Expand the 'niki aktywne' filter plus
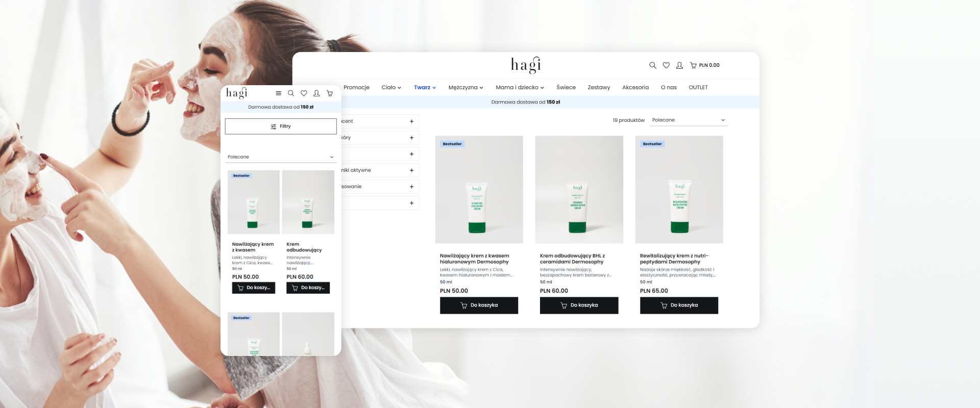The height and width of the screenshot is (408, 980). pos(411,170)
